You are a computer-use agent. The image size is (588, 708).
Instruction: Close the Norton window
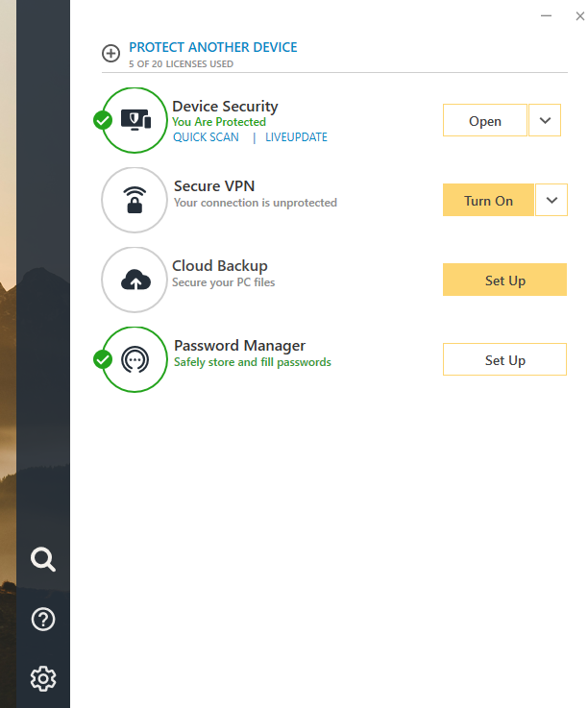[x=578, y=16]
